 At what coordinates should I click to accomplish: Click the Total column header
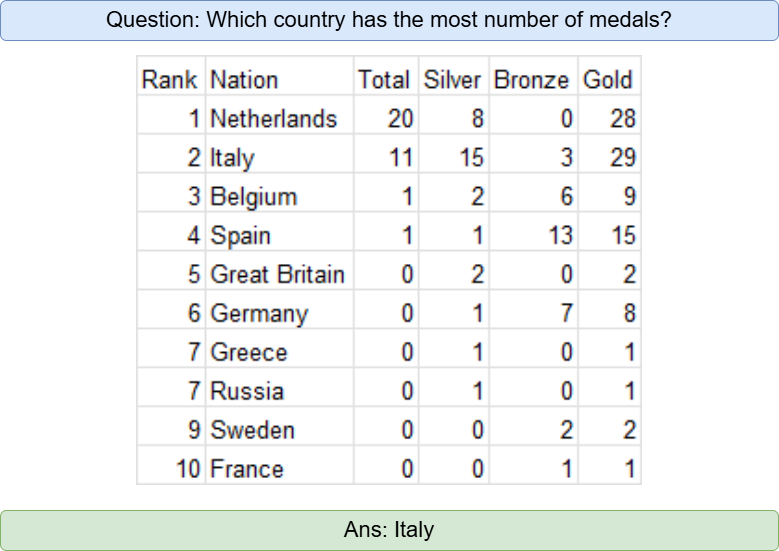pyautogui.click(x=384, y=80)
